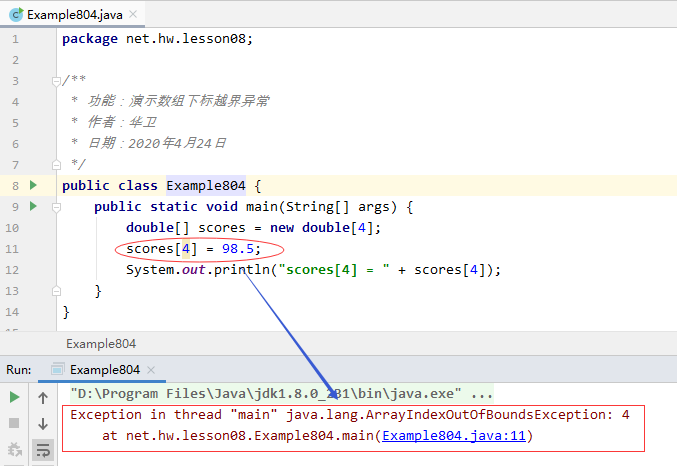
Task: Click the Example804 run tab console icon
Action: pyautogui.click(x=57, y=370)
